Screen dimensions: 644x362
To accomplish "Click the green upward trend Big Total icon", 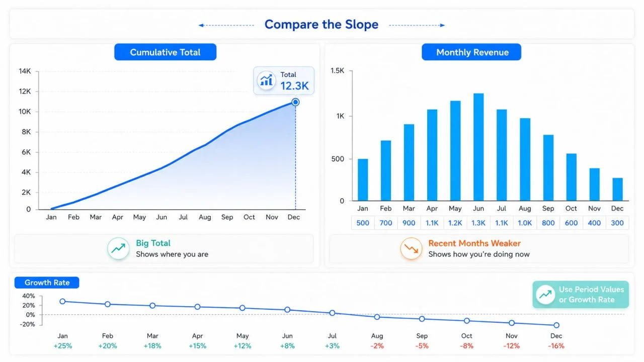I will tap(119, 248).
